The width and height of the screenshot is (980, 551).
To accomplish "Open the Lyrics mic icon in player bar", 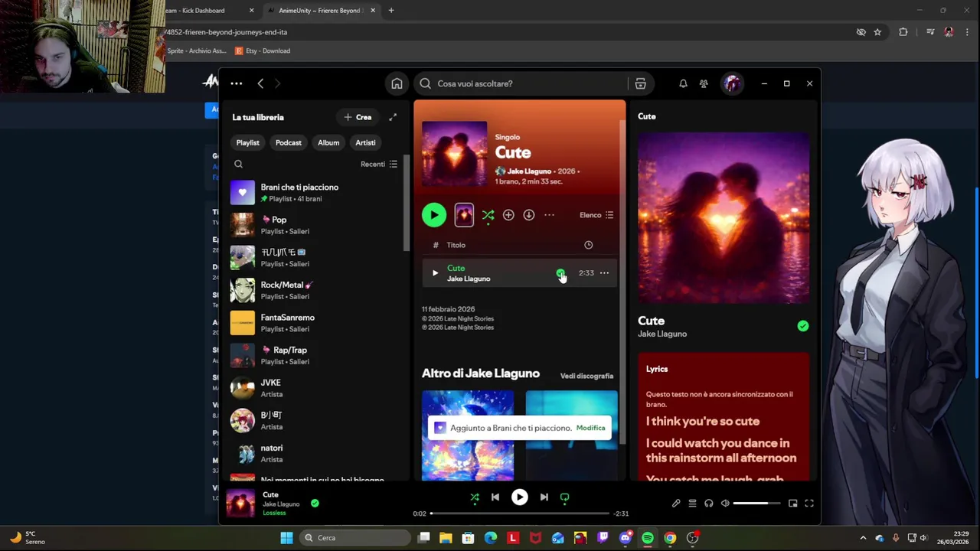I will [x=676, y=503].
